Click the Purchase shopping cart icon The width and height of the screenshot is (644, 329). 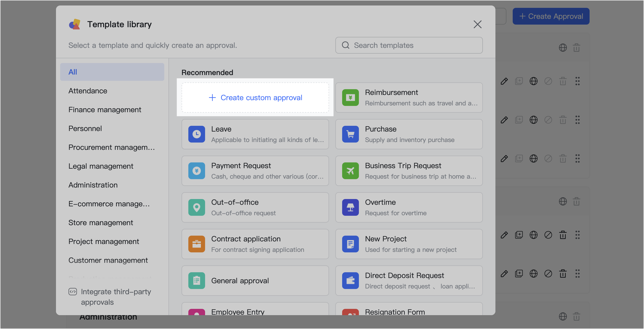click(x=350, y=134)
